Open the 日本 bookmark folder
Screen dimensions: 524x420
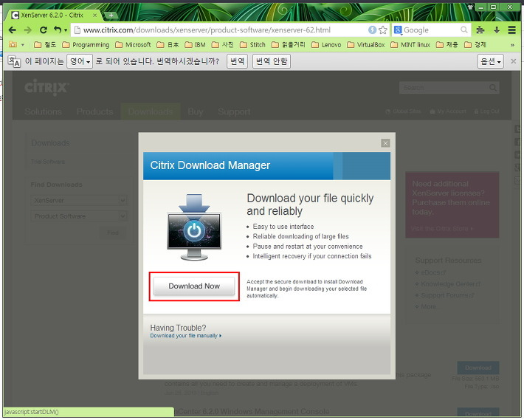click(x=168, y=45)
